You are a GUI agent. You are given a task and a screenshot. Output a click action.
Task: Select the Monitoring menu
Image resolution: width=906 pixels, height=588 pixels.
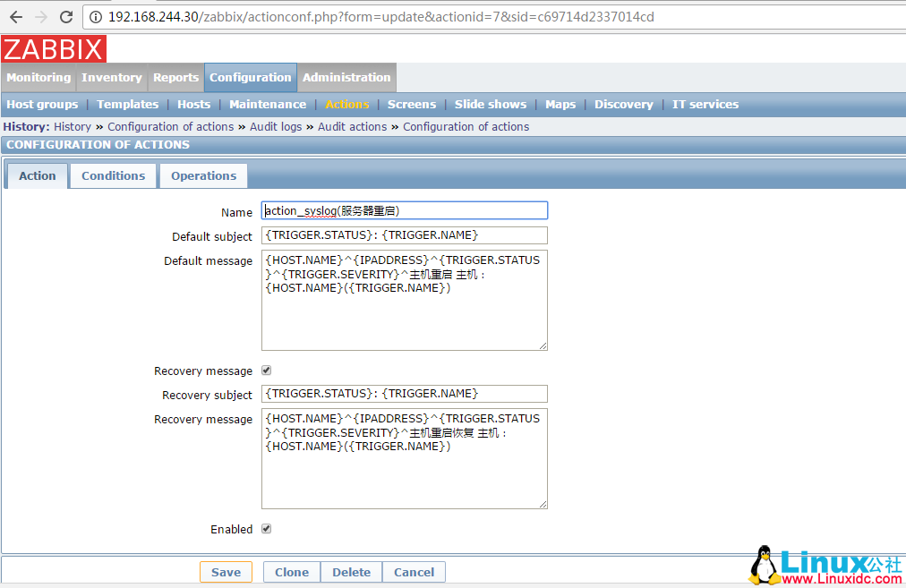point(38,78)
